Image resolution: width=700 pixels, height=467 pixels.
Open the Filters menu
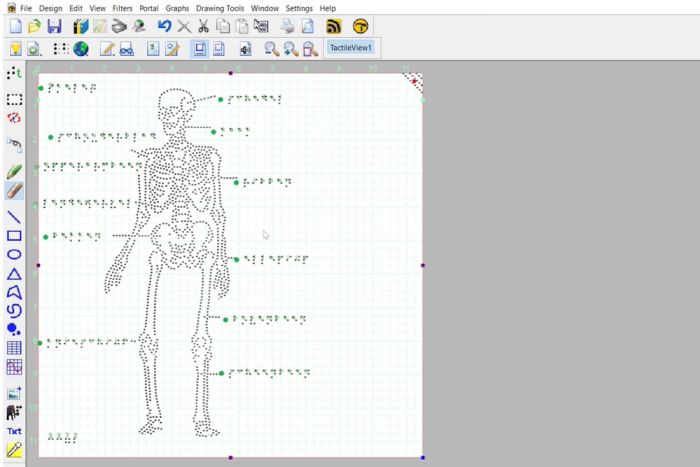coord(123,8)
